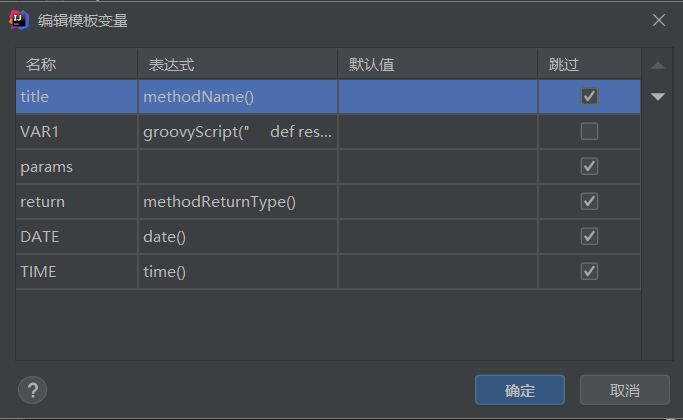Uncheck the skip checkbox for title
The width and height of the screenshot is (683, 420).
589,97
